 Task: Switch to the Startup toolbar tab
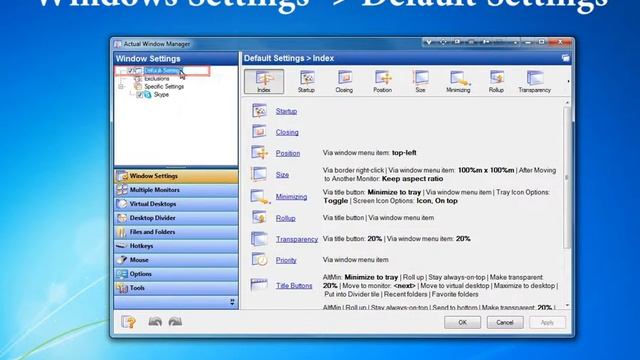(306, 81)
